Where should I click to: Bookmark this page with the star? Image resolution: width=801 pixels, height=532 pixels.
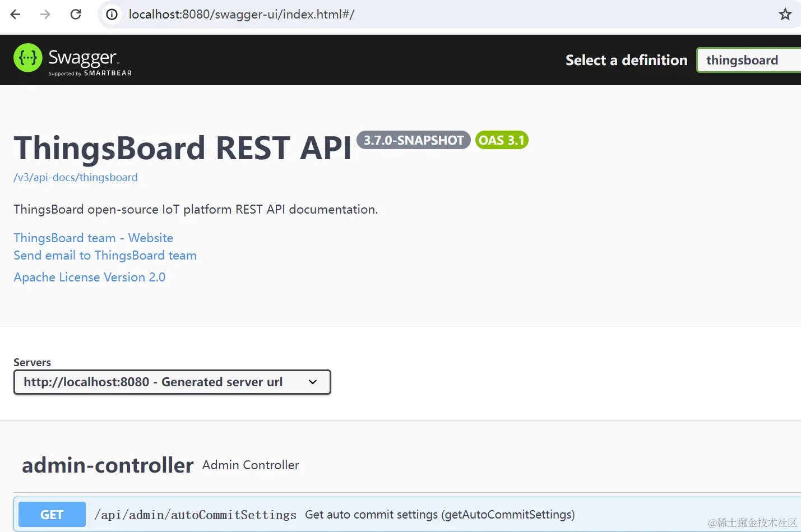click(x=785, y=15)
